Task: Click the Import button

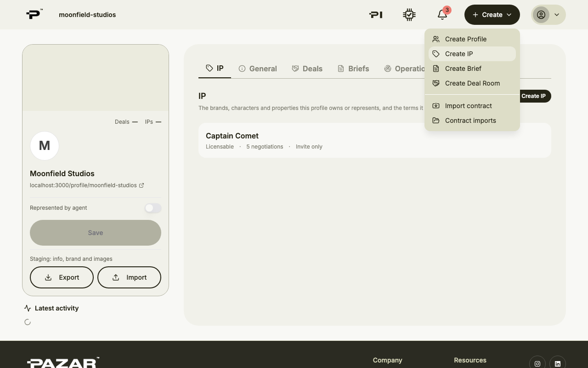Action: click(x=129, y=277)
